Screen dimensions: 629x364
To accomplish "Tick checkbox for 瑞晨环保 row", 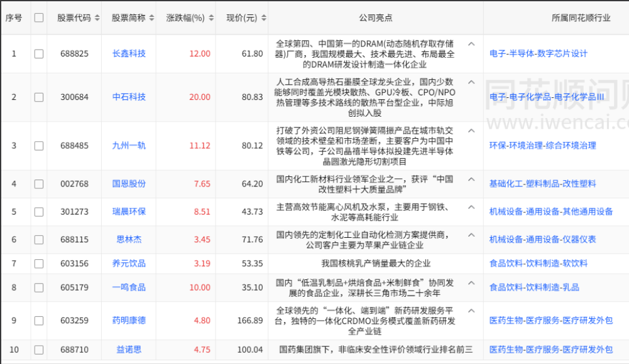I will [39, 212].
